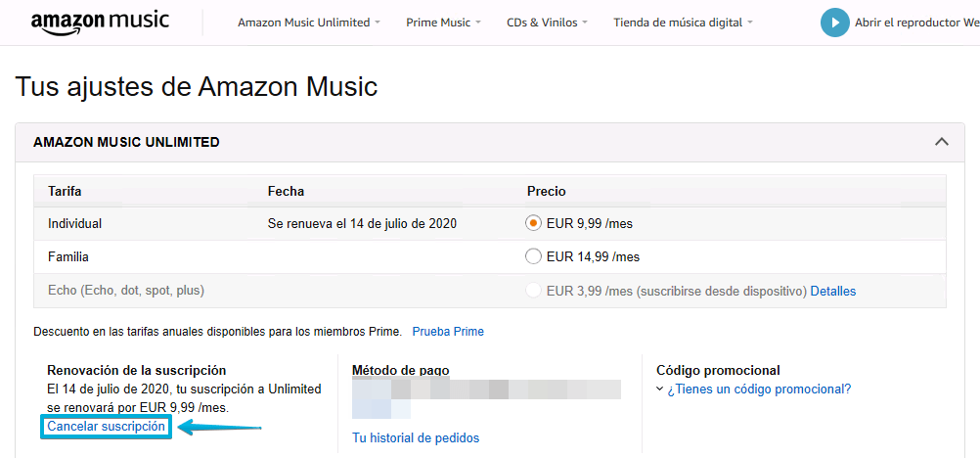Select the Echo EUR 3,99 radio button

[x=533, y=291]
